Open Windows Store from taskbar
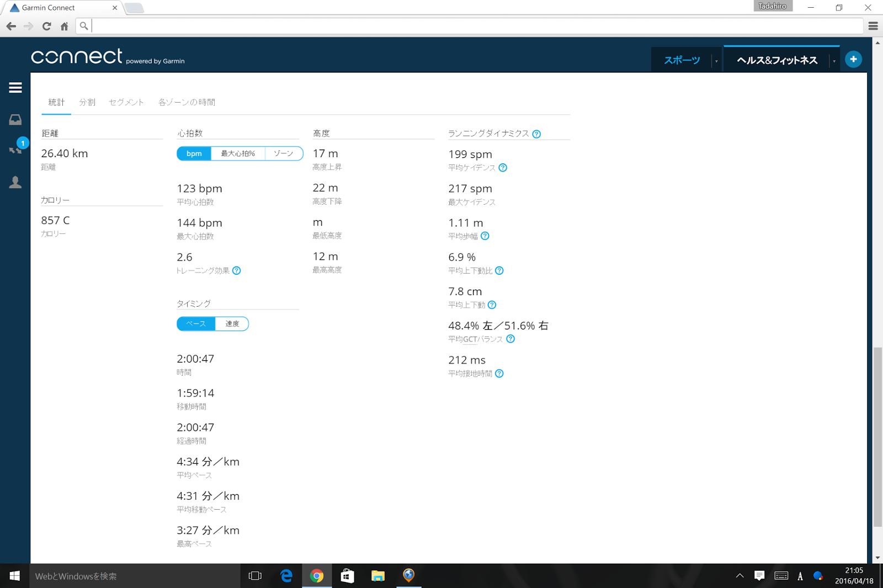The image size is (883, 588). tap(347, 576)
